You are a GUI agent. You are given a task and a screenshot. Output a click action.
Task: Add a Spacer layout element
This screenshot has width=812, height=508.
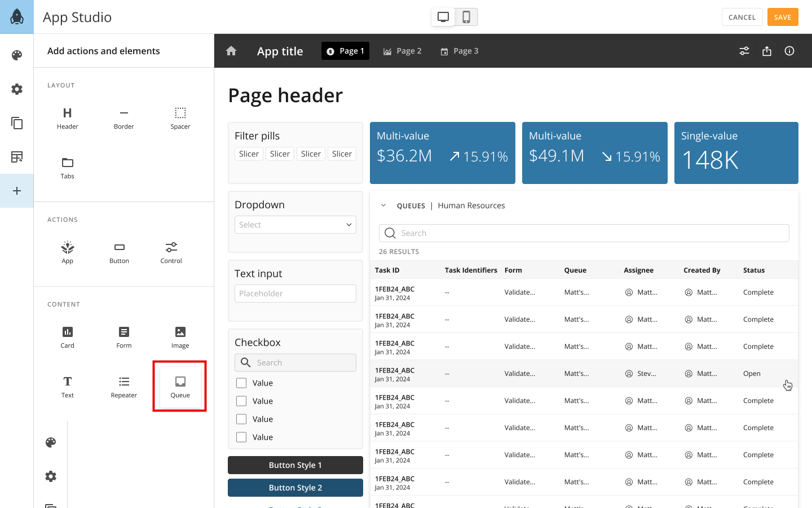[180, 119]
